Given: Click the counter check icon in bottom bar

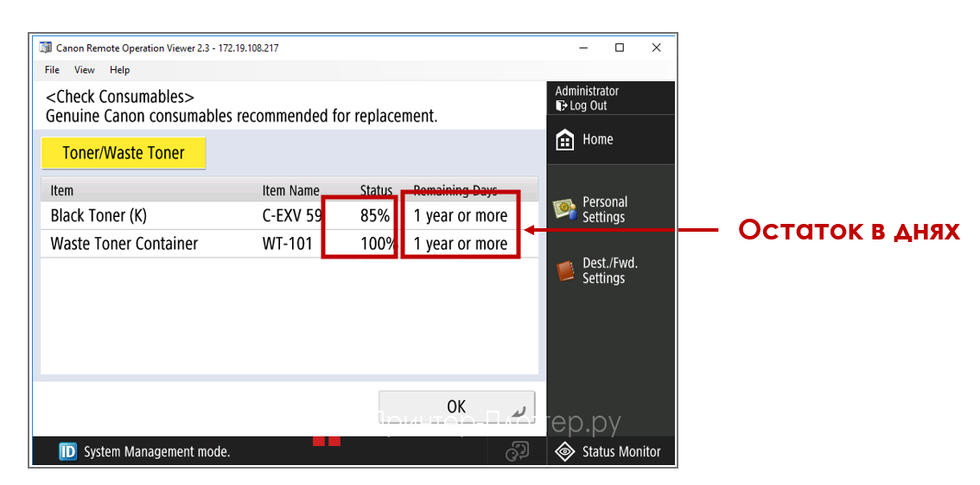Looking at the screenshot, I should (517, 451).
